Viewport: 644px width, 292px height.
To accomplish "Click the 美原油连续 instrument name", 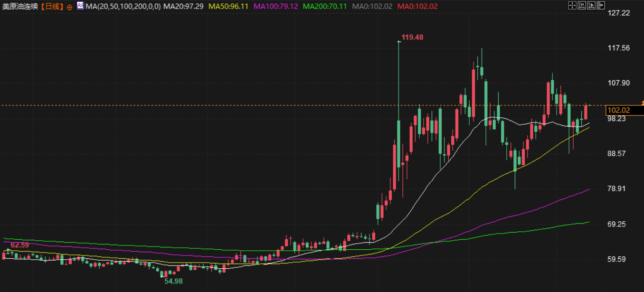I will [x=20, y=7].
